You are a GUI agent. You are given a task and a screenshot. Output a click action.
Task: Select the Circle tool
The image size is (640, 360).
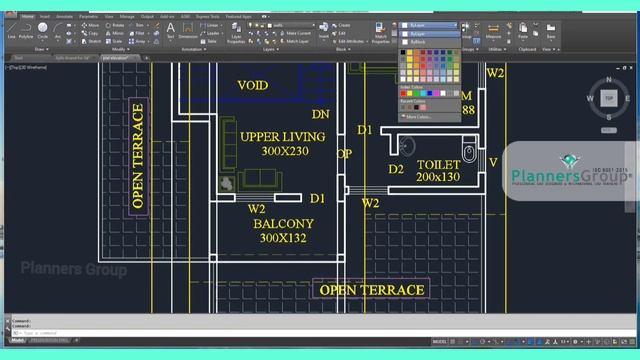click(42, 31)
